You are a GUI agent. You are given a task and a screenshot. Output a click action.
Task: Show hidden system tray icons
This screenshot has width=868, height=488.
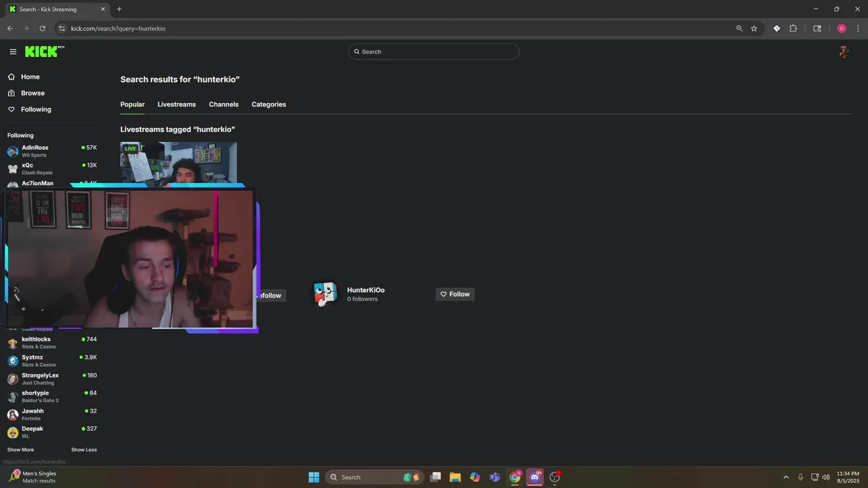point(786,477)
